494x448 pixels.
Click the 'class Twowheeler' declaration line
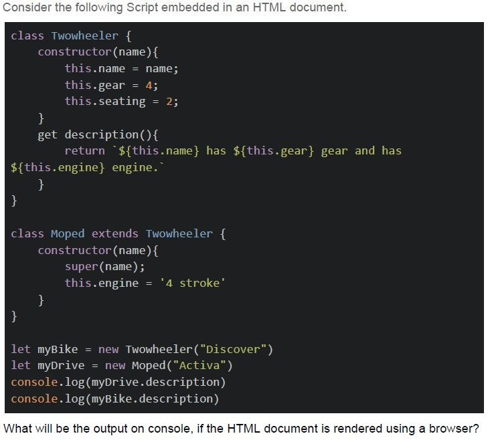[x=71, y=36]
